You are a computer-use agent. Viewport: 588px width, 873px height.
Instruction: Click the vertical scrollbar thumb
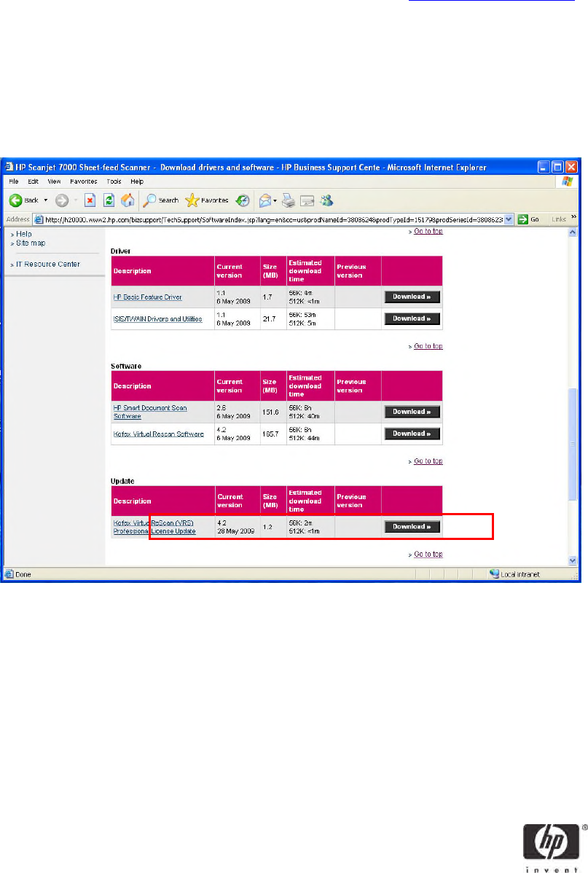[573, 445]
